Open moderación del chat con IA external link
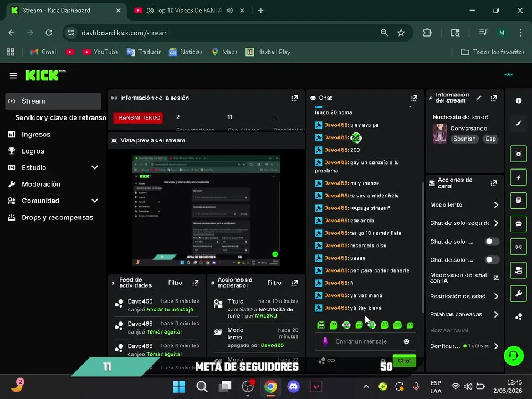The width and height of the screenshot is (532, 399). [x=496, y=278]
